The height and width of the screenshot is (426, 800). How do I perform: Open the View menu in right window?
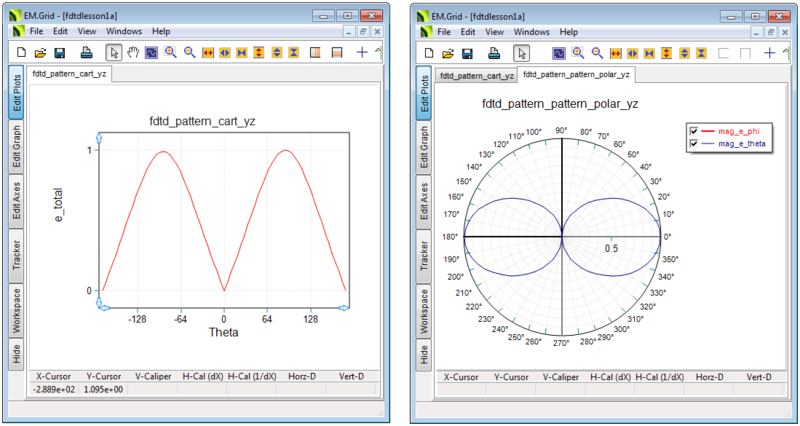tap(494, 32)
